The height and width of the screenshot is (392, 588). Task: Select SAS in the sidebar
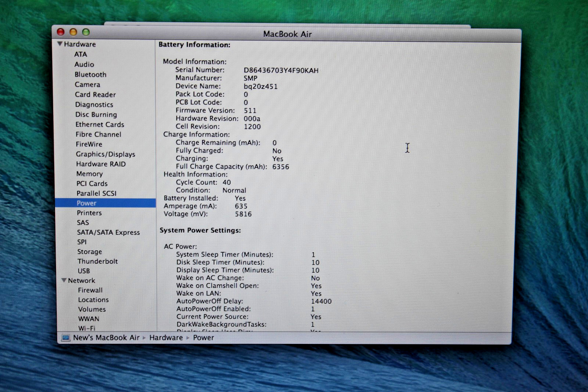pos(83,222)
